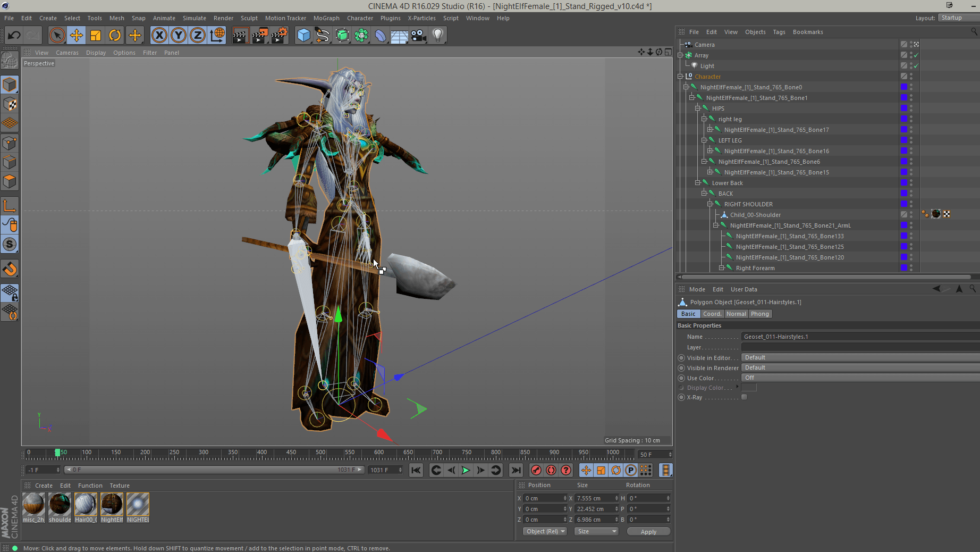Click the Play Forwards button

click(x=466, y=470)
